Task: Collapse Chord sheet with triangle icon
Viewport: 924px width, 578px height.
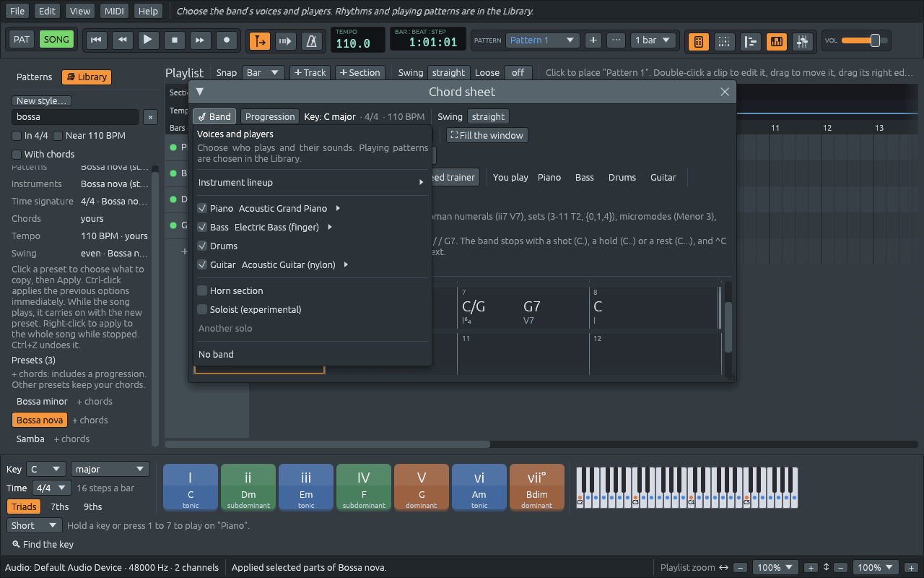Action: tap(200, 92)
